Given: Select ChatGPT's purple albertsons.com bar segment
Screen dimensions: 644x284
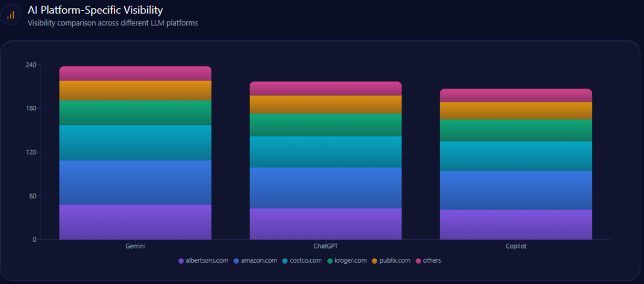Looking at the screenshot, I should [325, 224].
